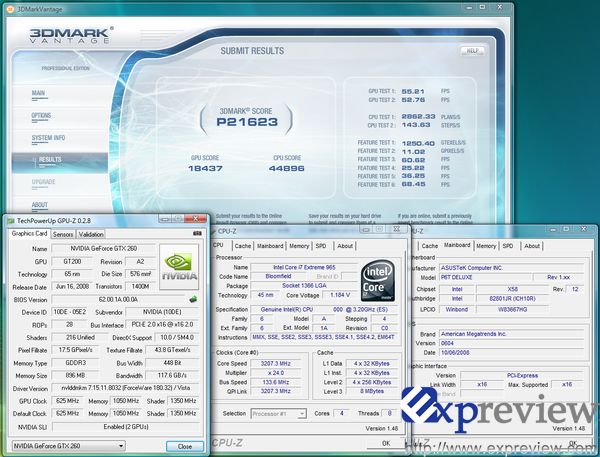The image size is (600, 457).
Task: Select the CPU tab in CPU-Z
Action: tap(218, 245)
